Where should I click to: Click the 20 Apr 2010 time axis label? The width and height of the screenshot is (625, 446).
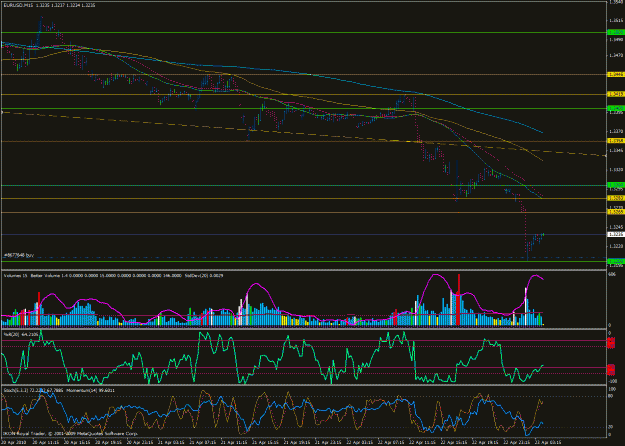(13, 442)
